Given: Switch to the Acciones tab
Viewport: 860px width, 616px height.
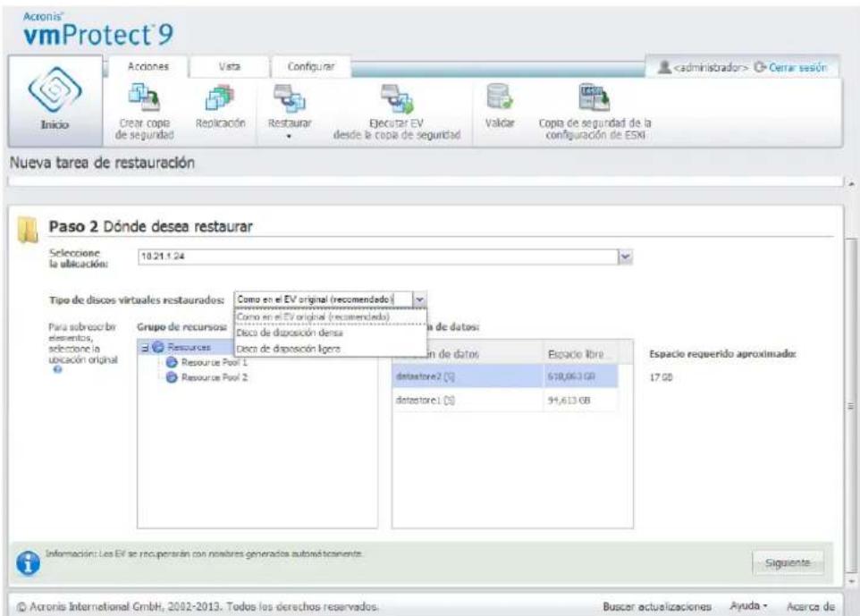Looking at the screenshot, I should [148, 66].
